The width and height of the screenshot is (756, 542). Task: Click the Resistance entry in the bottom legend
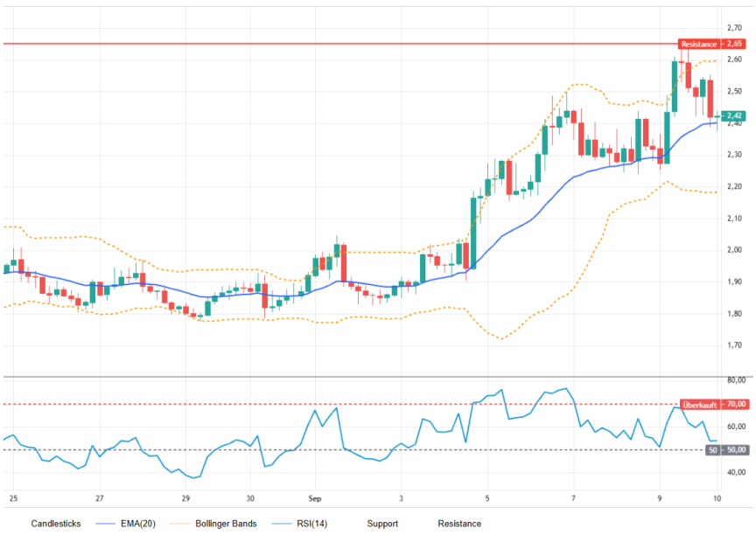click(459, 524)
